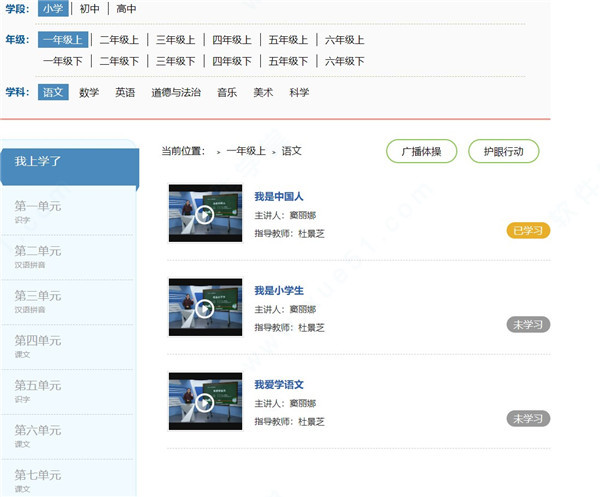600x497 pixels.
Task: Select the 初中 school stage
Action: [90, 9]
